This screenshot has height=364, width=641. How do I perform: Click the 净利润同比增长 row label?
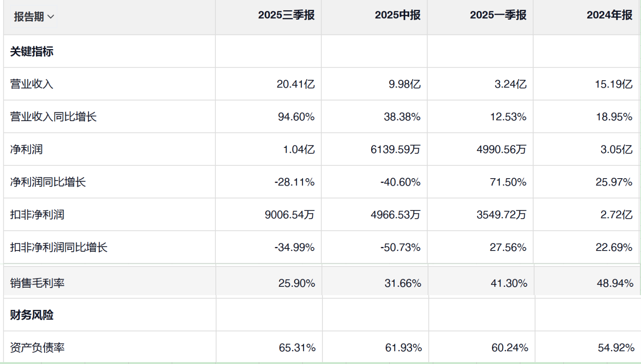click(48, 182)
